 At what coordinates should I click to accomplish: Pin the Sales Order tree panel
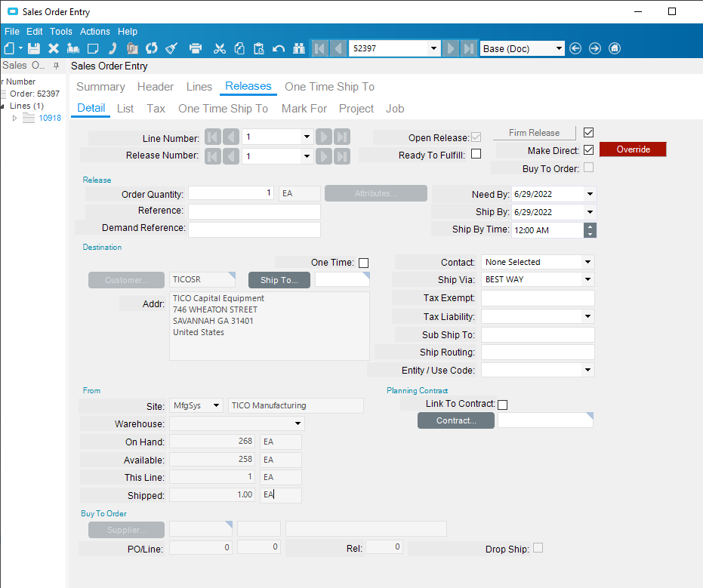(56, 66)
